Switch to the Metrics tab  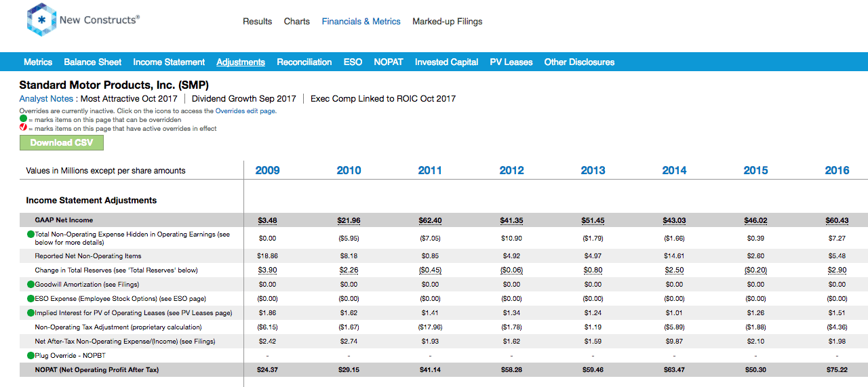38,62
